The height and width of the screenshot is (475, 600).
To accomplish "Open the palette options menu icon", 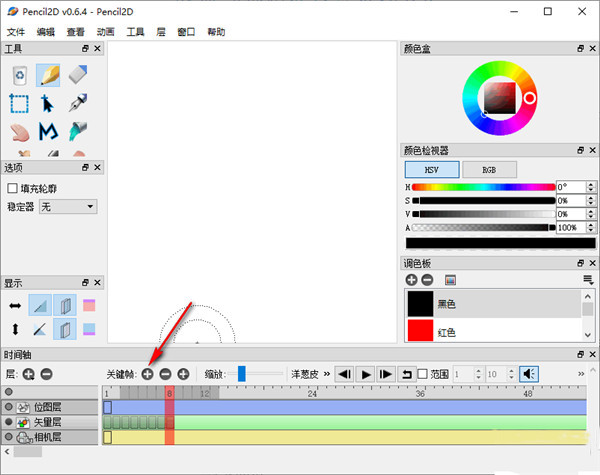I will 588,280.
